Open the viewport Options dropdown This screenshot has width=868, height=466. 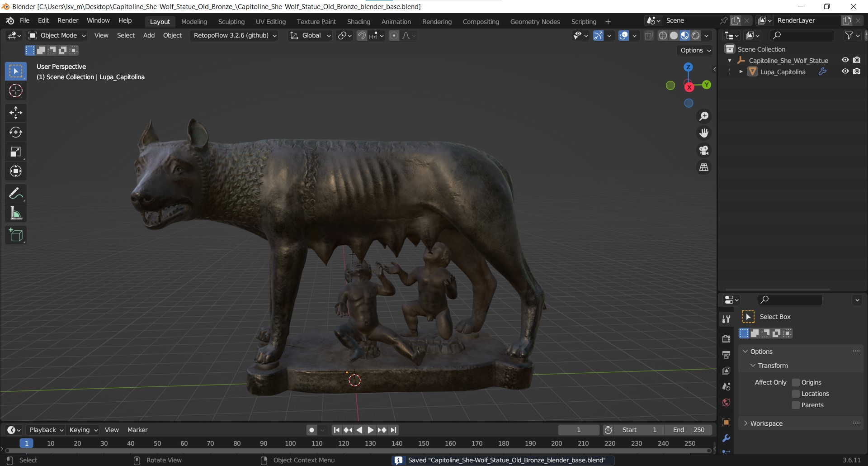tap(696, 50)
